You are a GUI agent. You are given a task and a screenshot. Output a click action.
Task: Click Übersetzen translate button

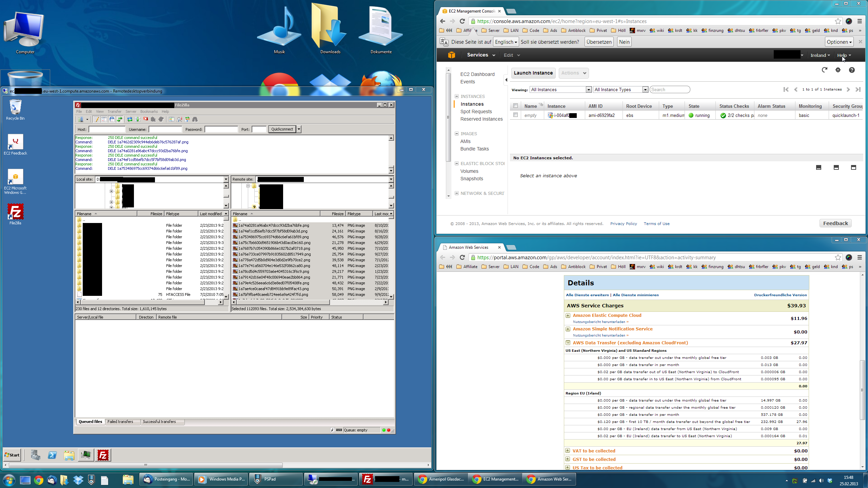pyautogui.click(x=599, y=42)
